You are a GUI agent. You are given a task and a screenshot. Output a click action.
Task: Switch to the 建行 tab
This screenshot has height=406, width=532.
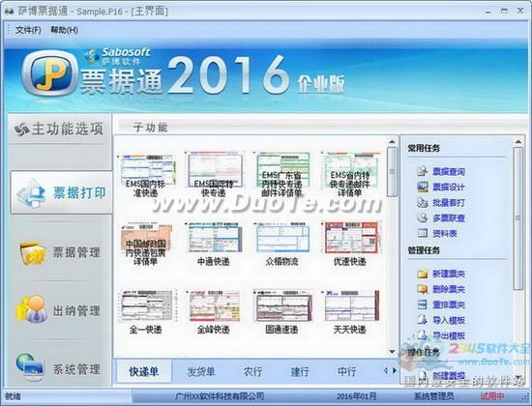click(x=300, y=372)
